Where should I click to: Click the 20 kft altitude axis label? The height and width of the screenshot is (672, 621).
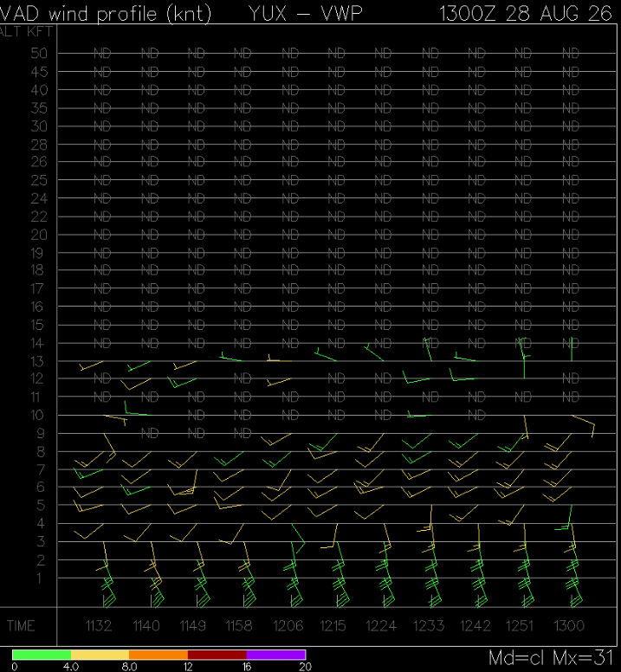39,235
